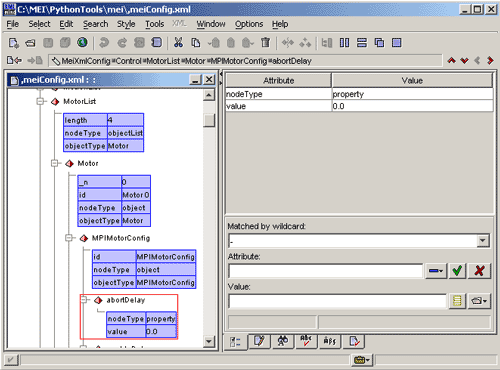Viewport: 500px width, 370px height.
Task: Collapse the abortDelay tree node
Action: click(x=84, y=300)
